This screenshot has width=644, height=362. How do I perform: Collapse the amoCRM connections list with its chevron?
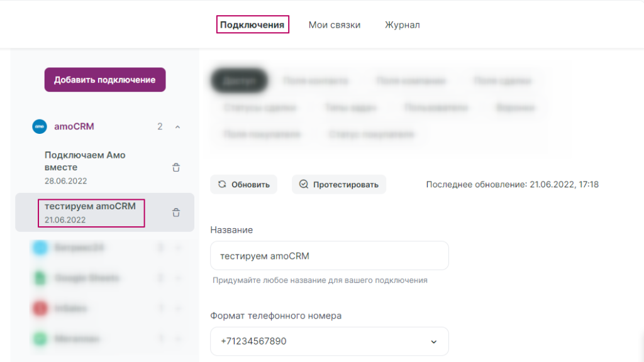click(x=177, y=126)
